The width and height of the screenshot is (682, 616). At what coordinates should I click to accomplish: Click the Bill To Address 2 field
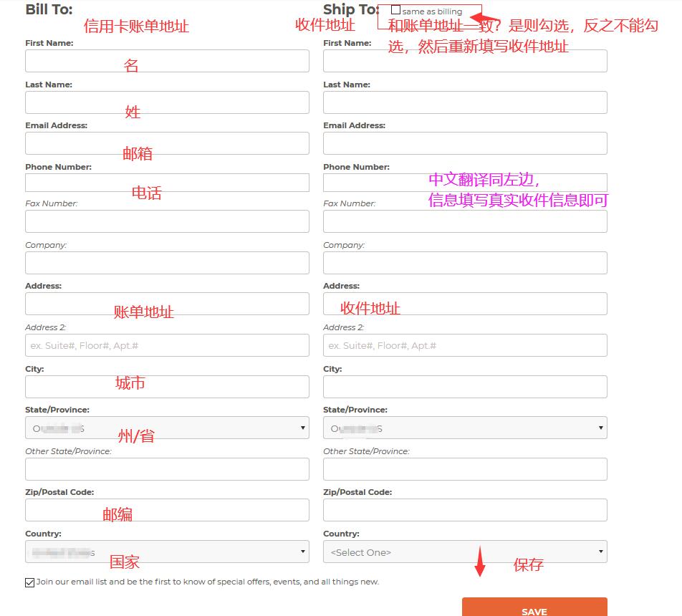point(167,345)
